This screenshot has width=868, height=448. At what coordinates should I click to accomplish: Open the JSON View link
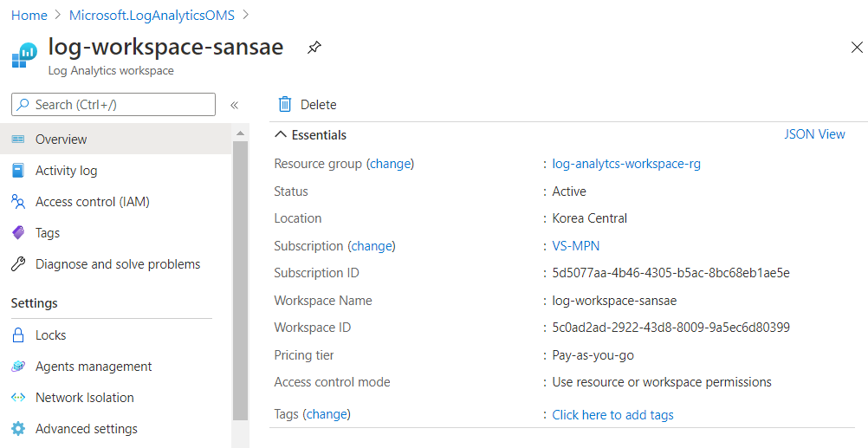click(814, 134)
